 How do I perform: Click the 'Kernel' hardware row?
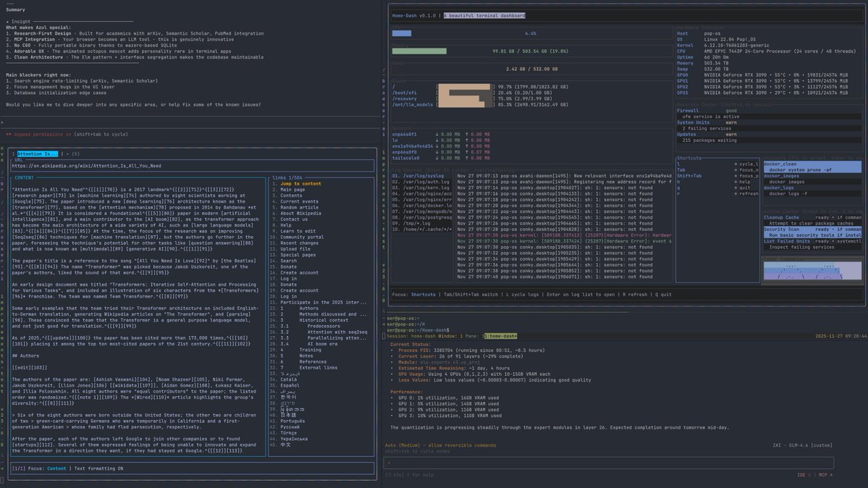(723, 46)
